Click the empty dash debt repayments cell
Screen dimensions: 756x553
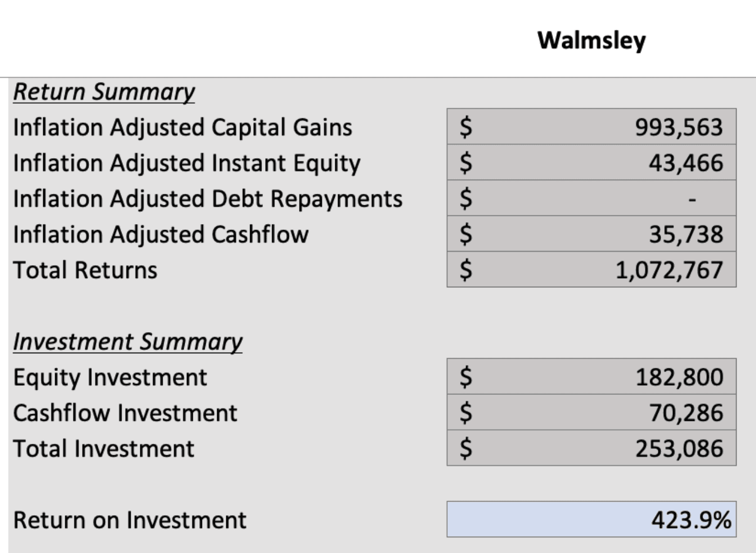click(x=591, y=199)
